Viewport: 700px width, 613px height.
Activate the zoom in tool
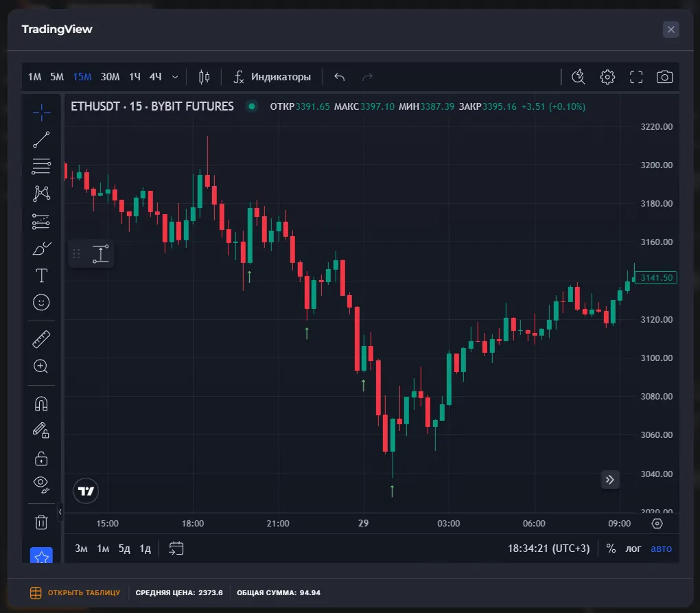click(41, 367)
